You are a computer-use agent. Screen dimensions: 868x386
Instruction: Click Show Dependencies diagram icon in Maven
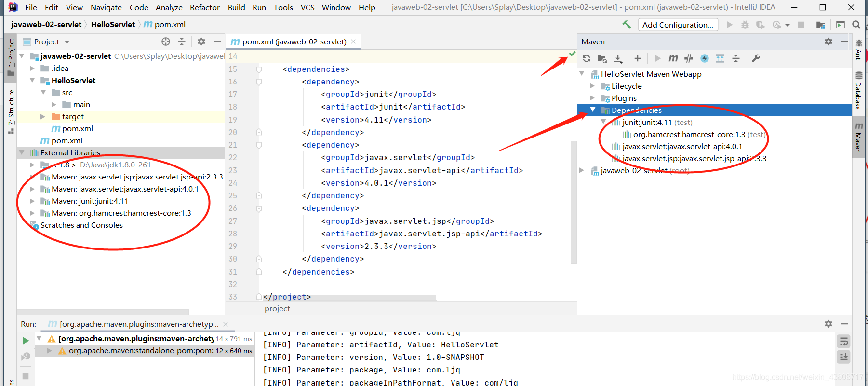coord(720,58)
